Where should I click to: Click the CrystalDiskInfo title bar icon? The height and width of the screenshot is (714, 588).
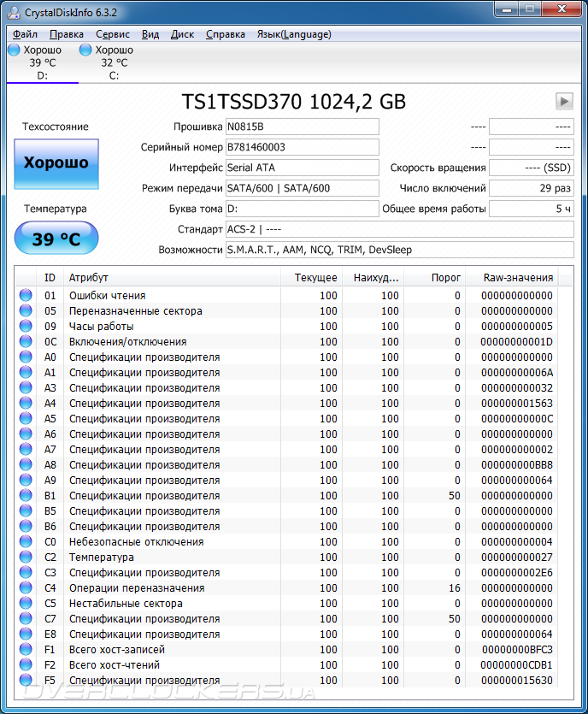pos(14,12)
